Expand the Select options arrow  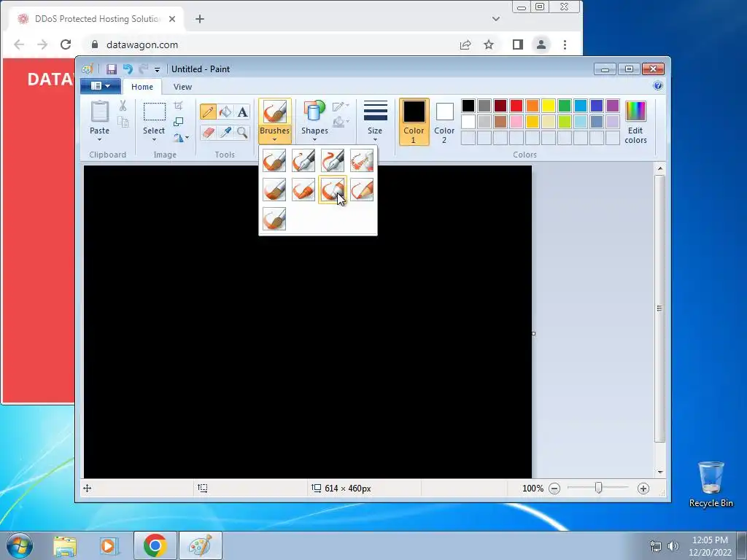[154, 139]
